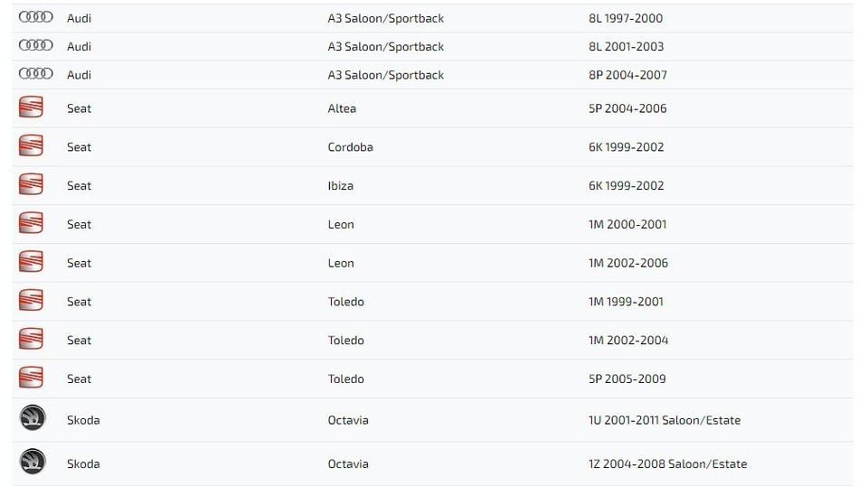The image size is (868, 486).
Task: Click the Audi logo in the 8L 1997-2000 row
Action: (x=35, y=18)
